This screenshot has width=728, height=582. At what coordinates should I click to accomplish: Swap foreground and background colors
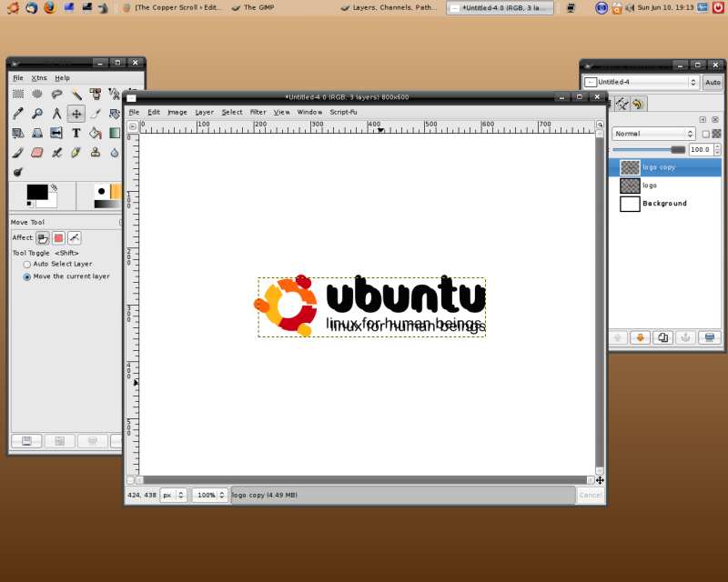(54, 187)
